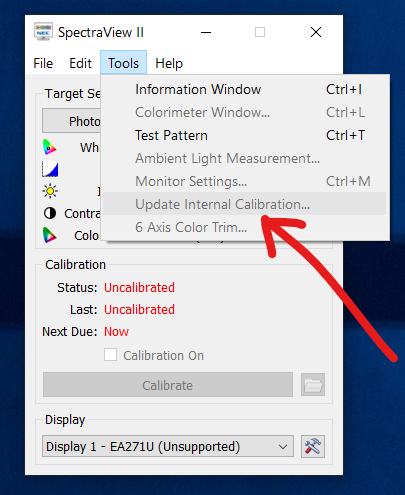
Task: Click the gamma curve icon
Action: coord(50,169)
